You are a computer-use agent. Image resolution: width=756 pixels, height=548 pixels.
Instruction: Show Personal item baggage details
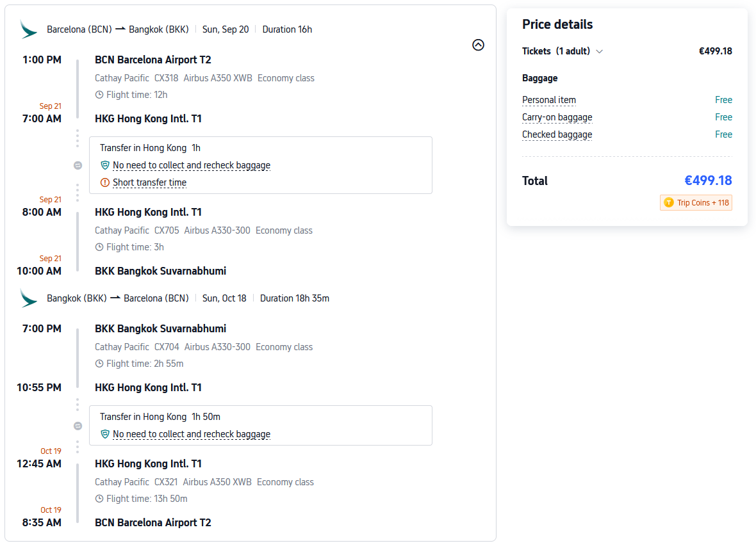coord(549,100)
